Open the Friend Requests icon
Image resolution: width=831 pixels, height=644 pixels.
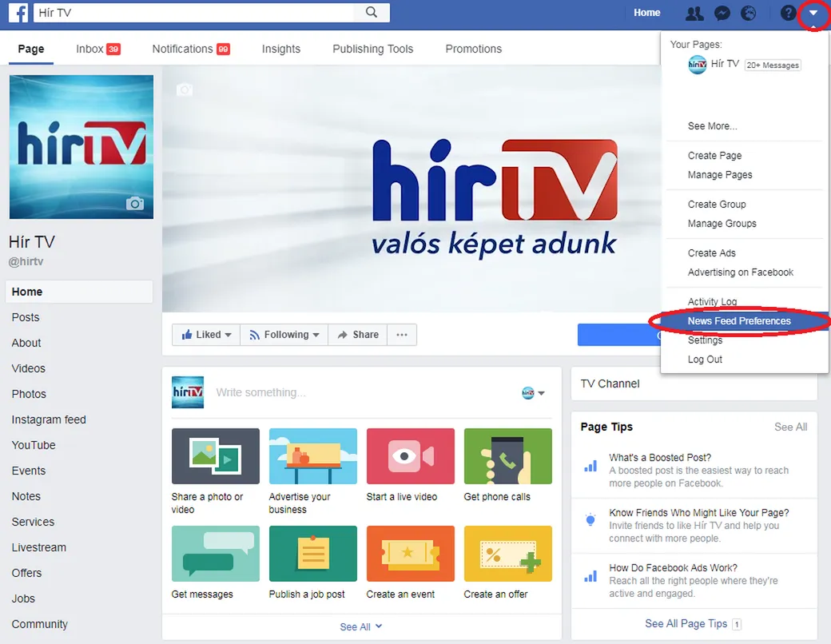click(694, 13)
